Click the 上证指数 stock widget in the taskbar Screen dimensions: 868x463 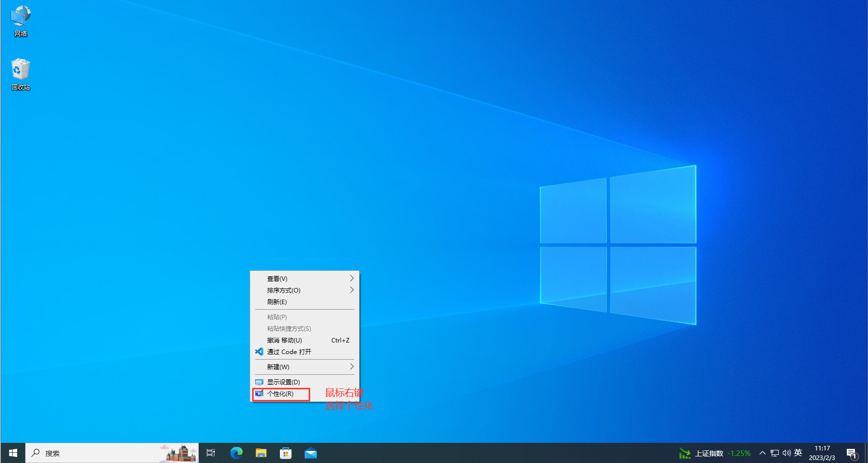pyautogui.click(x=715, y=453)
